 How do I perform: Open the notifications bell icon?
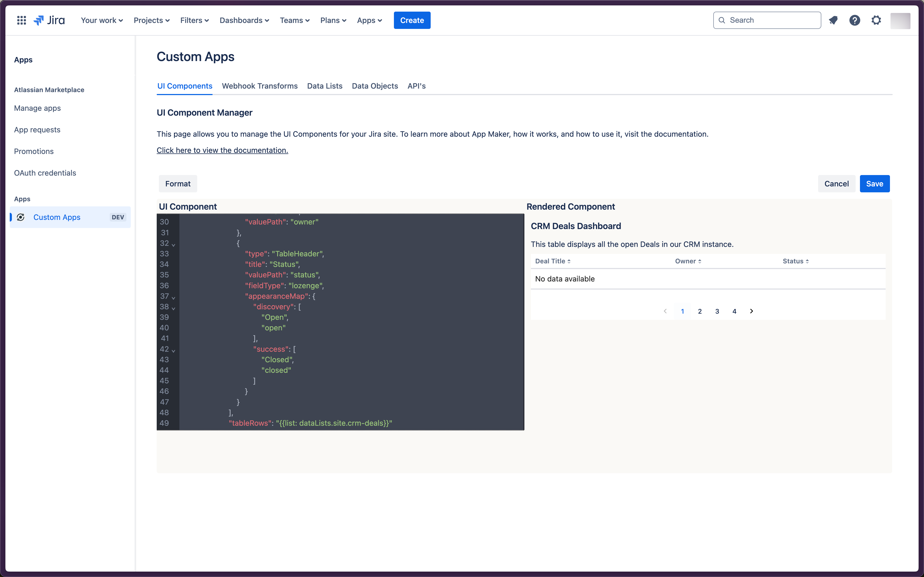coord(833,20)
